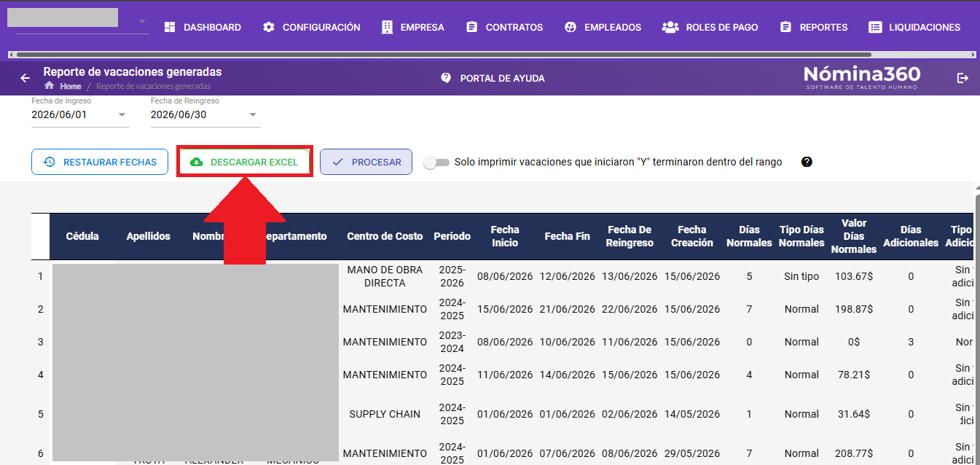The image size is (980, 465).
Task: Click the right arrow of the menu scrollbar
Action: pyautogui.click(x=973, y=55)
